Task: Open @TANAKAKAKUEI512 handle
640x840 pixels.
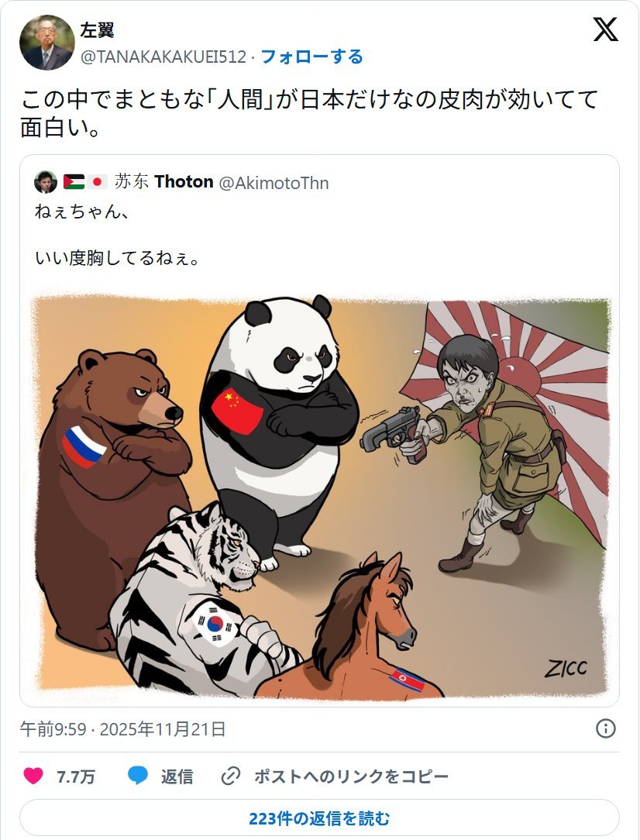Action: (x=163, y=57)
